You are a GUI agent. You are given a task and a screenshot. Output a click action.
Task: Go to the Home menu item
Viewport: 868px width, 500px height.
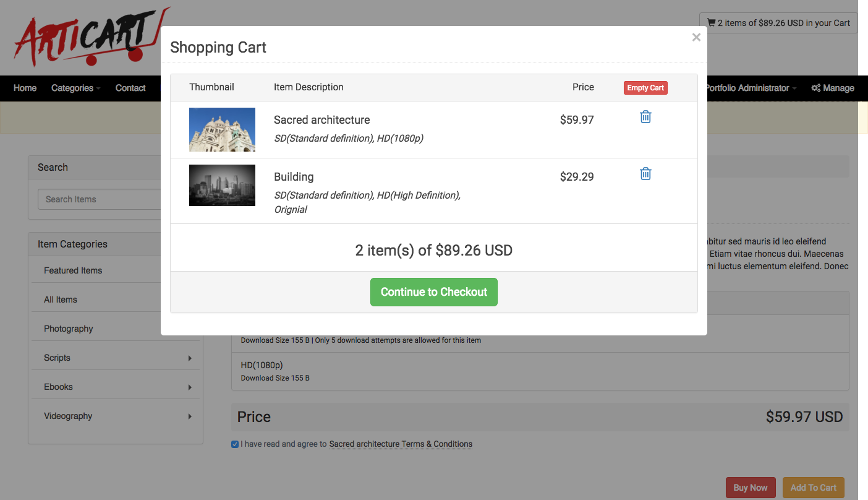[x=25, y=88]
